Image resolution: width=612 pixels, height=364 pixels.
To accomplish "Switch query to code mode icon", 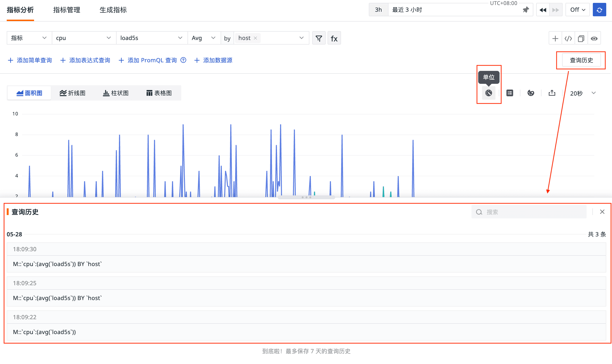I will [568, 38].
